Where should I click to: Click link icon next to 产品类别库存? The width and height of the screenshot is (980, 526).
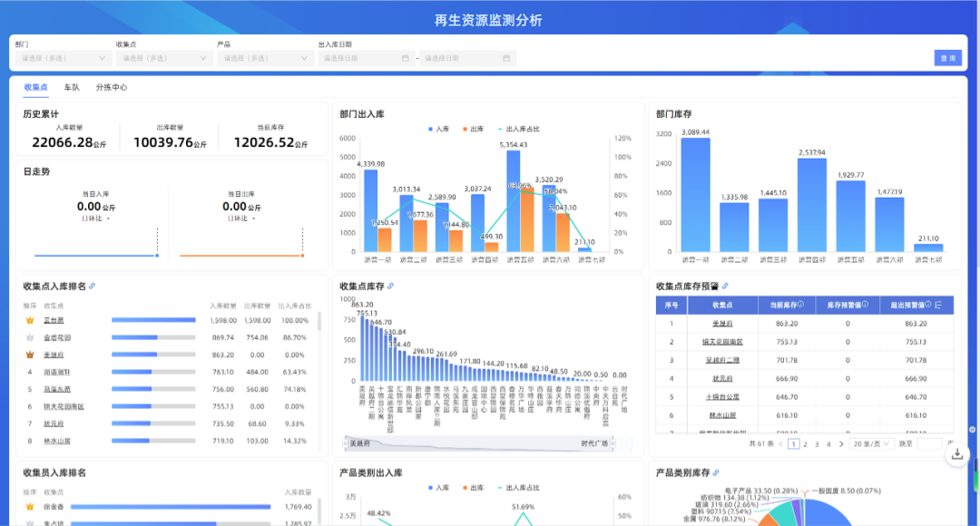(717, 472)
